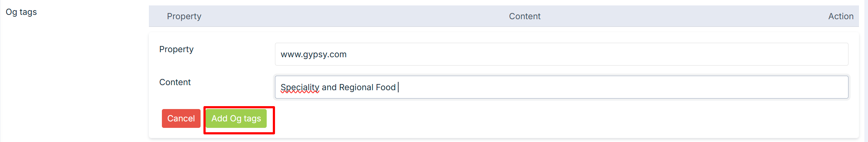The height and width of the screenshot is (142, 868).
Task: Focus the Content input field
Action: click(562, 87)
